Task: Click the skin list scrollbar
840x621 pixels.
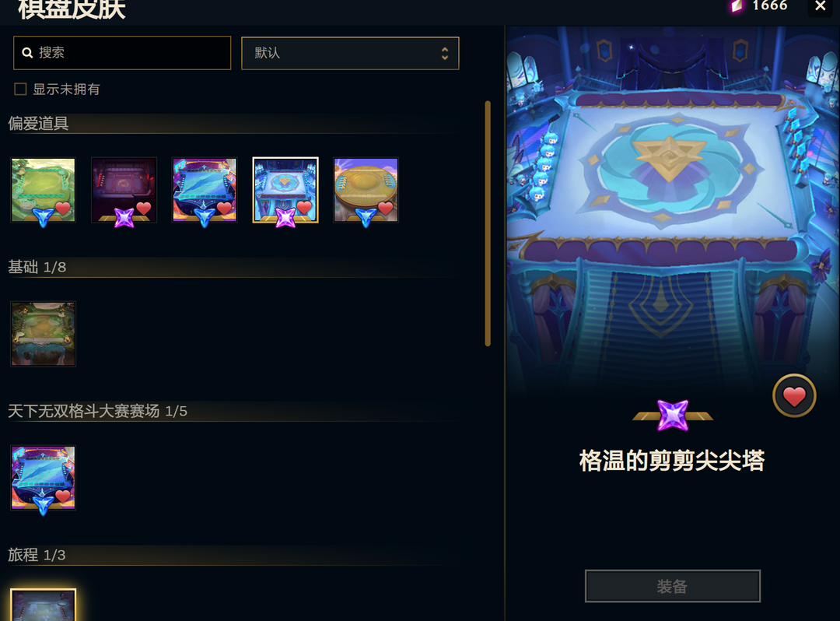Action: [x=488, y=223]
